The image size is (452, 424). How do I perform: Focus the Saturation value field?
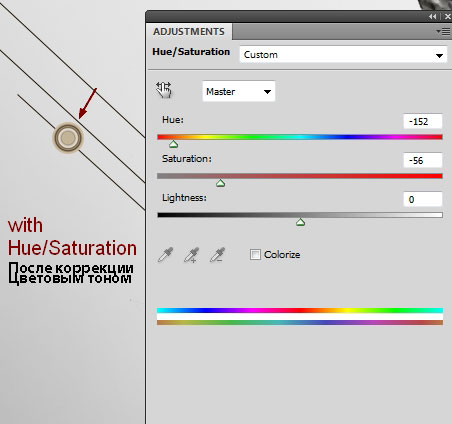[423, 160]
